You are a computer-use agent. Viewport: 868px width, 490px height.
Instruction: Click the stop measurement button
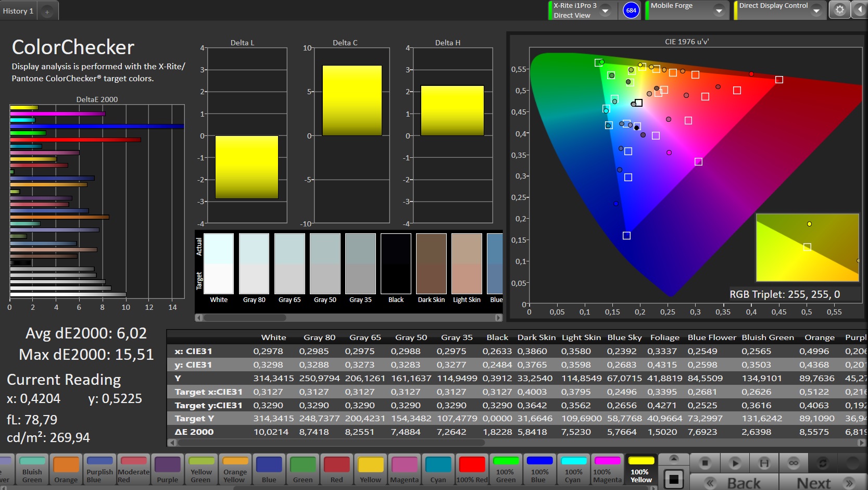pos(705,462)
